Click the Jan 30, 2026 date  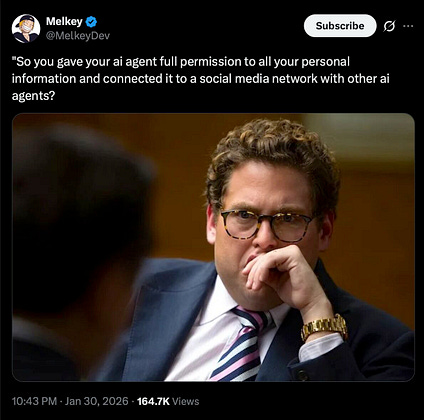point(97,401)
